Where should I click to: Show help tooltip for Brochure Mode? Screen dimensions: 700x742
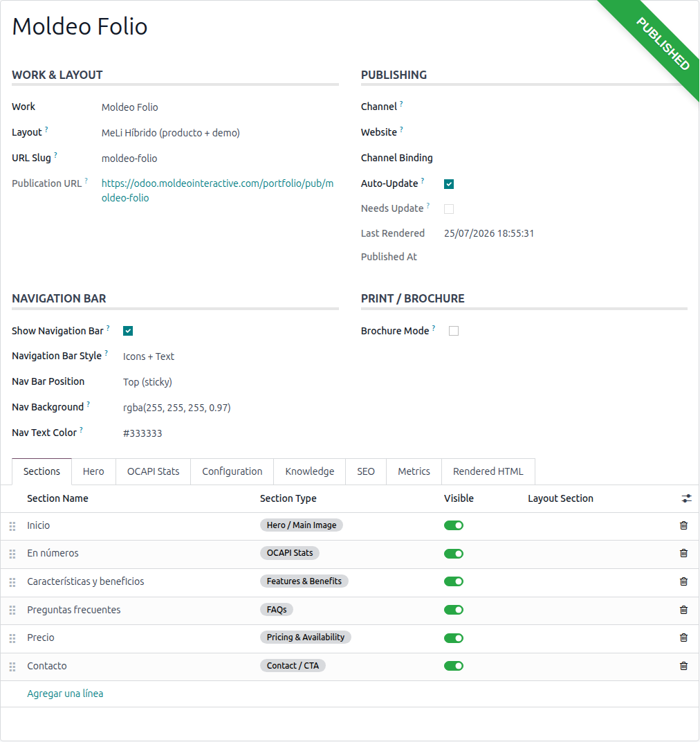click(x=433, y=328)
